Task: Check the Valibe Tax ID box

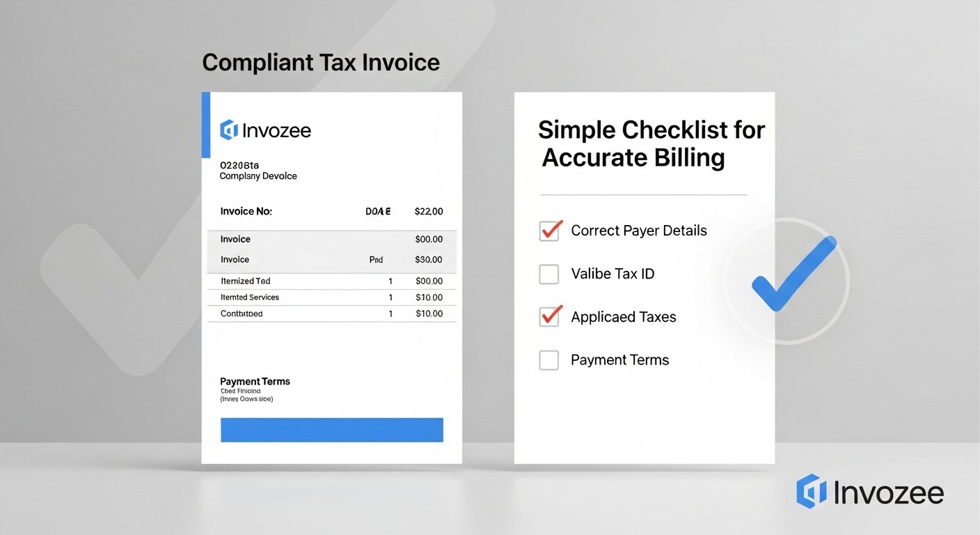Action: tap(548, 274)
